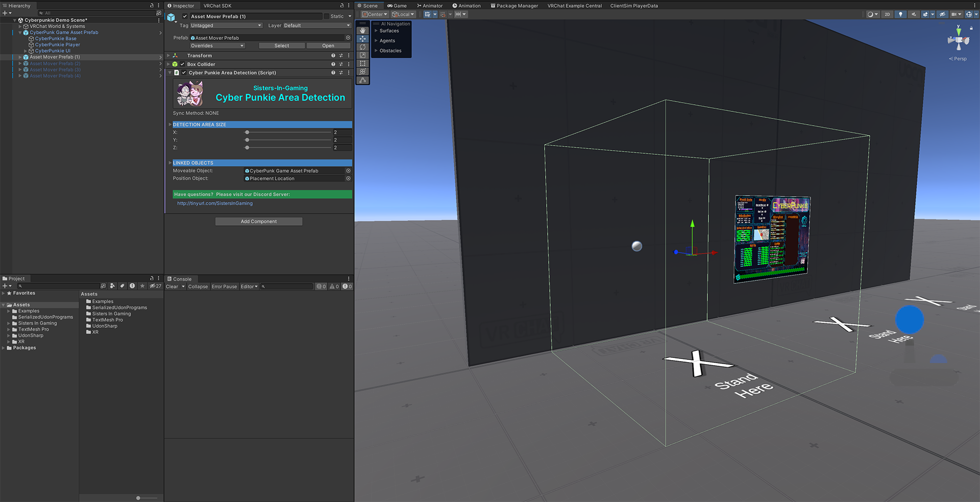980x502 pixels.
Task: Click the Add Component button
Action: point(259,222)
